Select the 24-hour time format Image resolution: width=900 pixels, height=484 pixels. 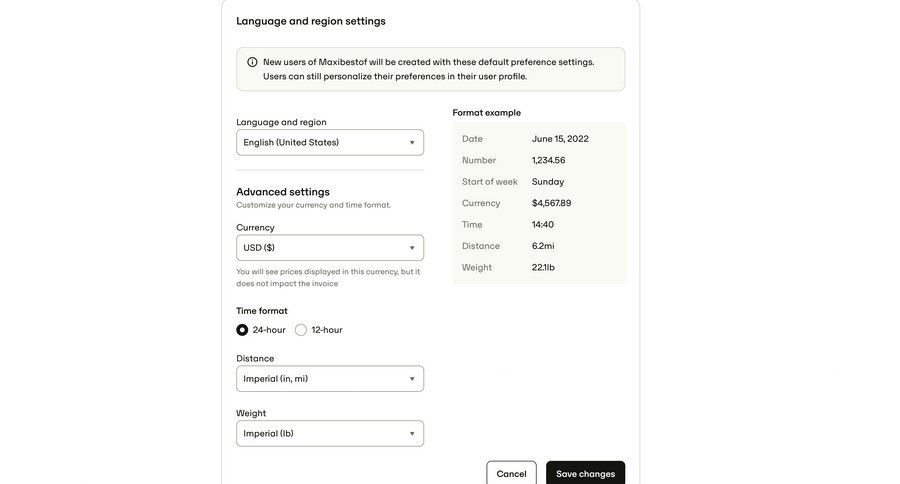[242, 330]
